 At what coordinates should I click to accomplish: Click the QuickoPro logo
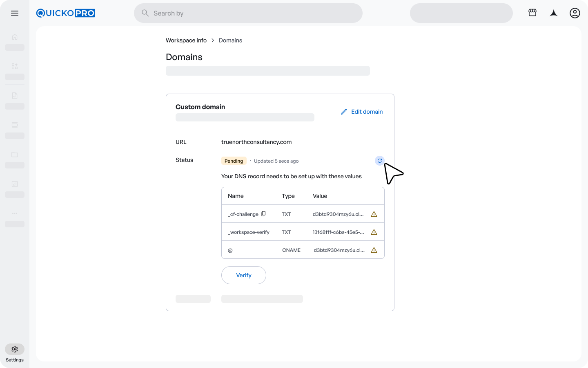point(66,13)
